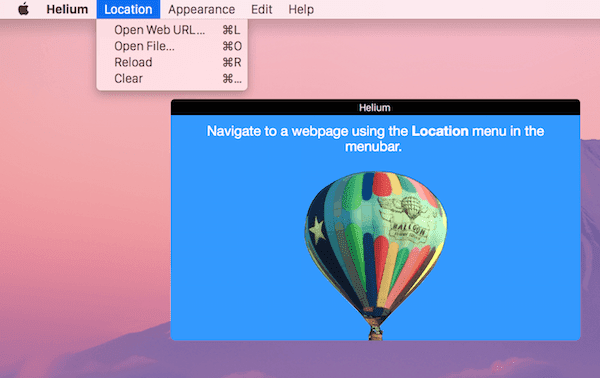Open the Appearance menu
The image size is (600, 378).
[x=201, y=9]
